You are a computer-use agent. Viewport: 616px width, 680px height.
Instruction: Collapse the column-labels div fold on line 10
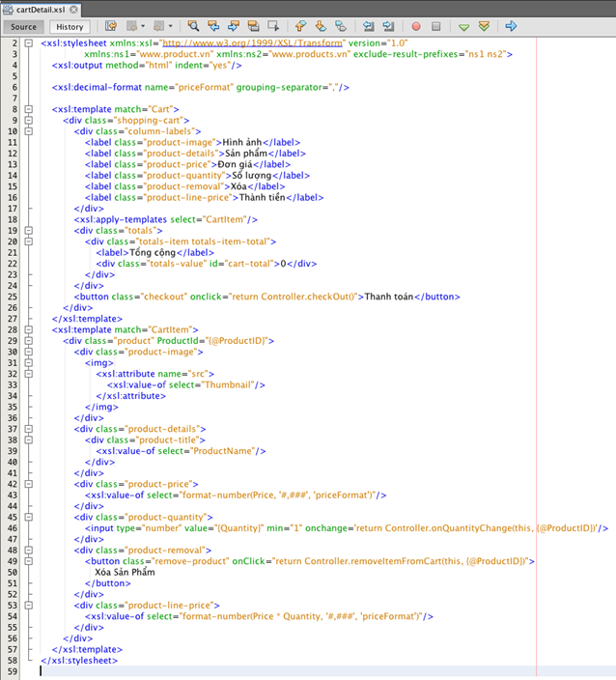29,131
